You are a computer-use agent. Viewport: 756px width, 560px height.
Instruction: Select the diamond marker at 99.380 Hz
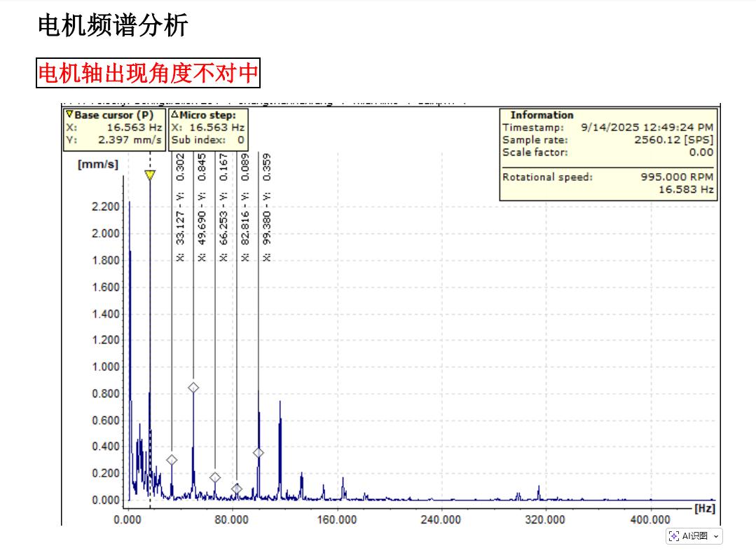pos(259,453)
